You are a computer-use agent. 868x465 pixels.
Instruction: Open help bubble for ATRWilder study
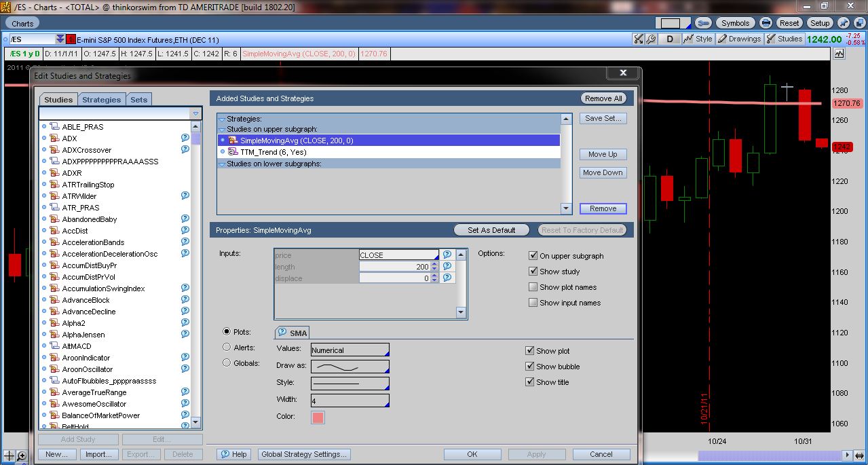point(185,196)
